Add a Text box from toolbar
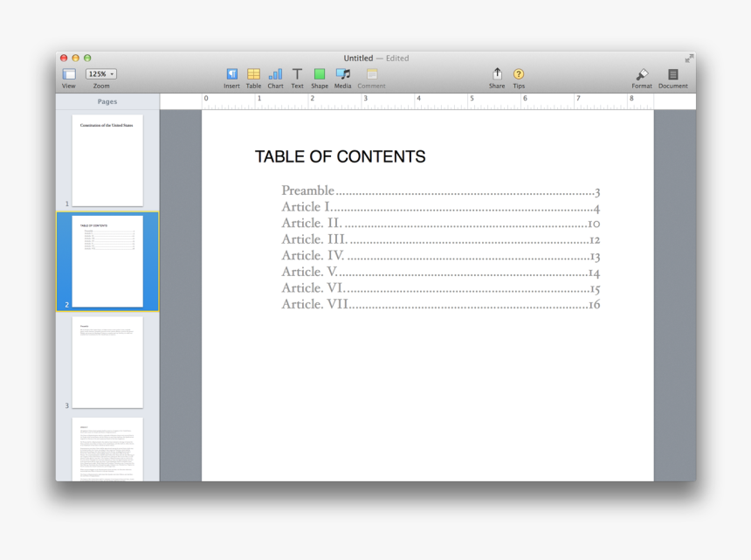Image resolution: width=751 pixels, height=560 pixels. pyautogui.click(x=297, y=73)
